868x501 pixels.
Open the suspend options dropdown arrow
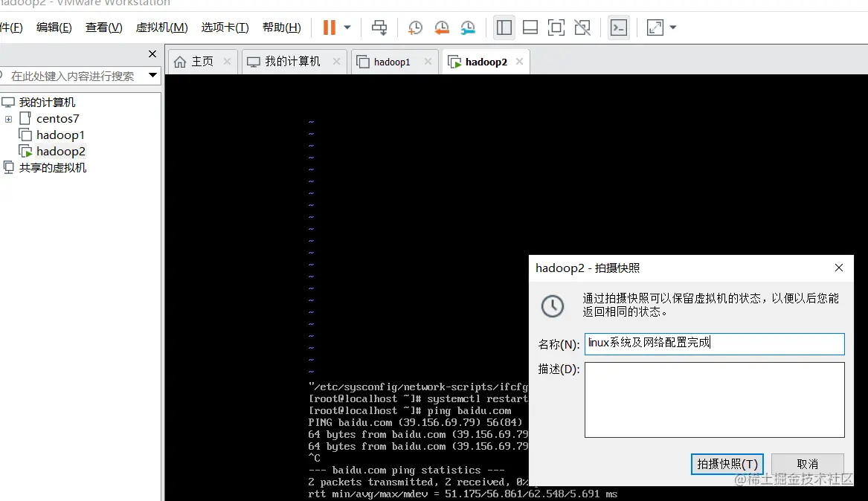coord(346,28)
